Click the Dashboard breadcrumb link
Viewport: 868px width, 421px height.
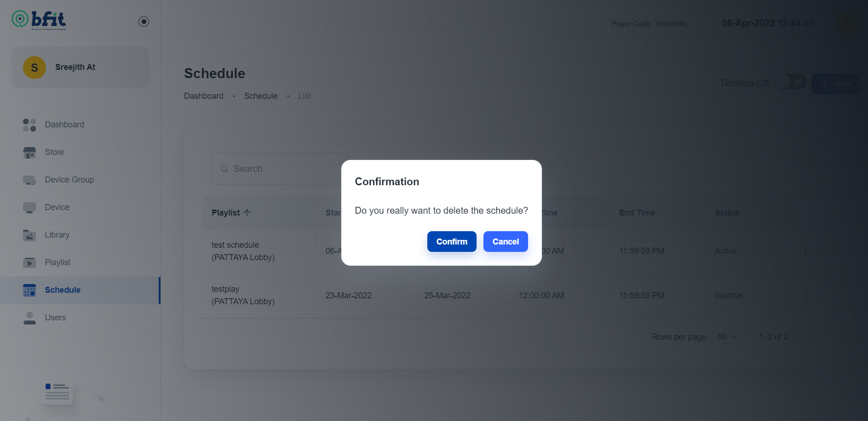(204, 96)
